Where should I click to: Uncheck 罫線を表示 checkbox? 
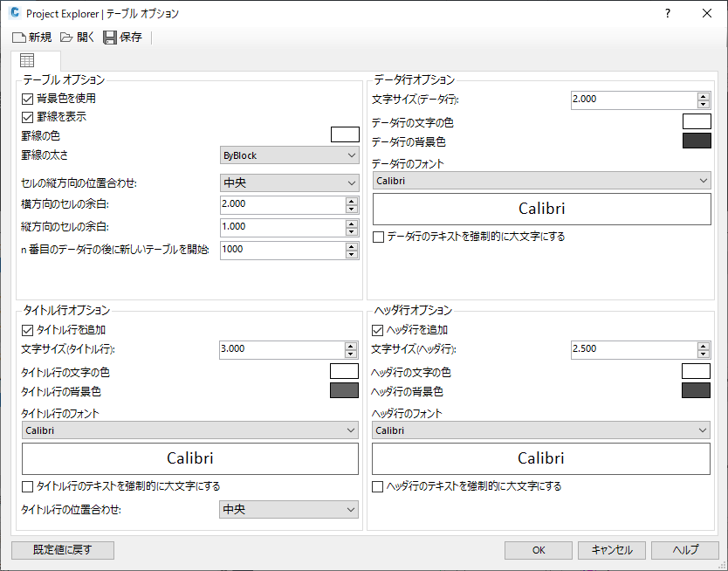pyautogui.click(x=27, y=116)
